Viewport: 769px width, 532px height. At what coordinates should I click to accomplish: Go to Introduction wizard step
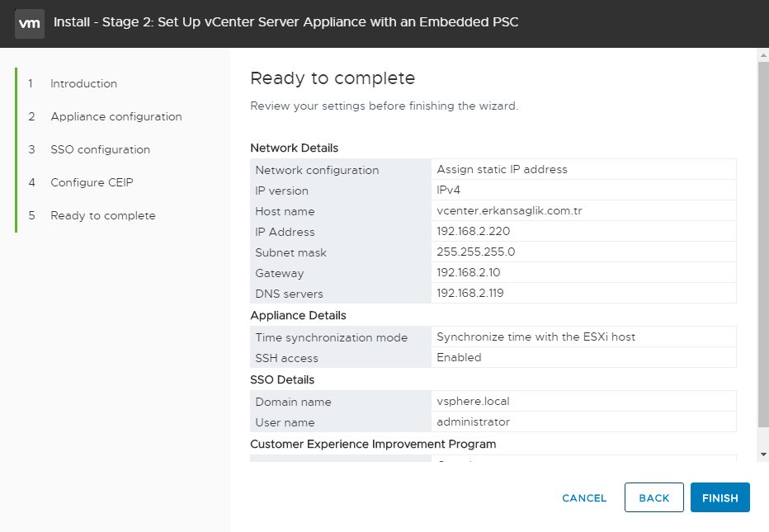pos(83,84)
